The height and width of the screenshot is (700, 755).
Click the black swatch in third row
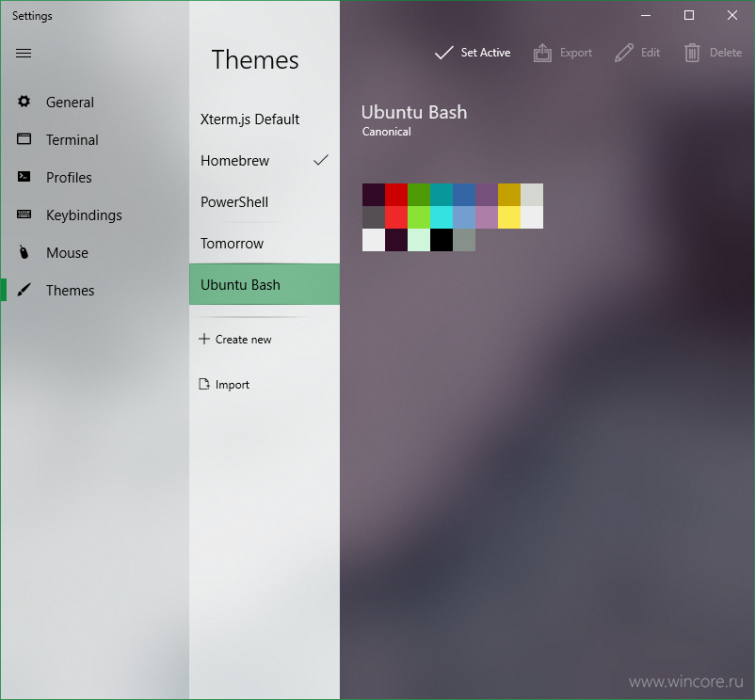click(x=442, y=240)
